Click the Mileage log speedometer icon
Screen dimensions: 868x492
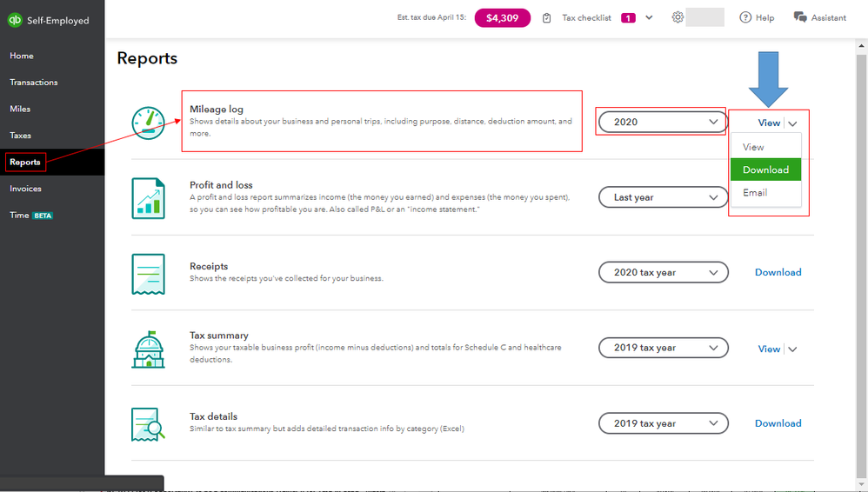148,123
